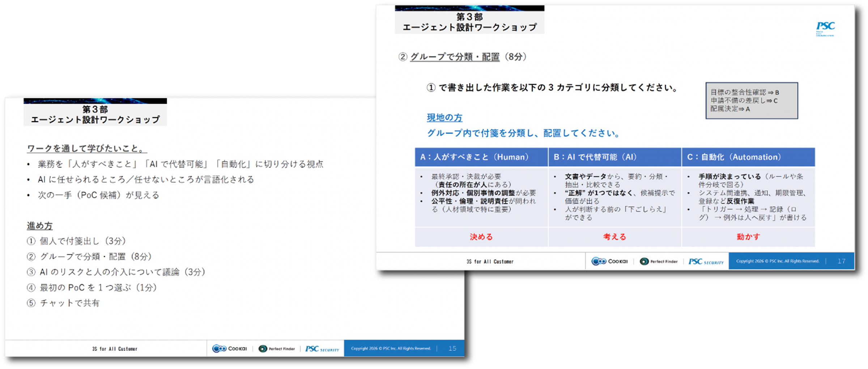The height and width of the screenshot is (369, 868).
Task: Toggle the 決める cell selection
Action: (x=481, y=237)
